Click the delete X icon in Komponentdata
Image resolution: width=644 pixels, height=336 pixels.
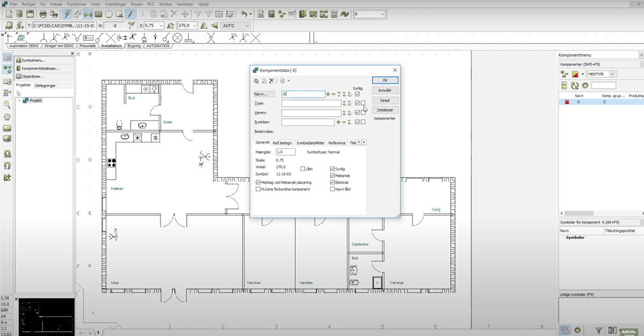(x=272, y=80)
